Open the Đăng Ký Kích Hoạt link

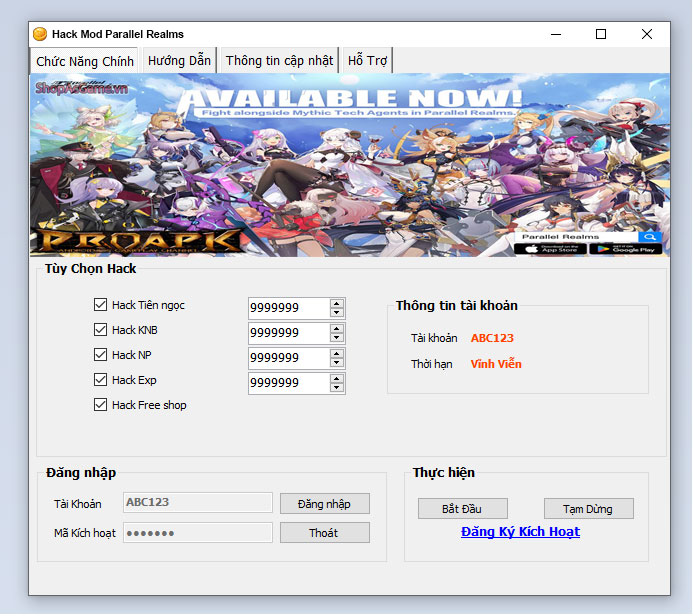(520, 532)
